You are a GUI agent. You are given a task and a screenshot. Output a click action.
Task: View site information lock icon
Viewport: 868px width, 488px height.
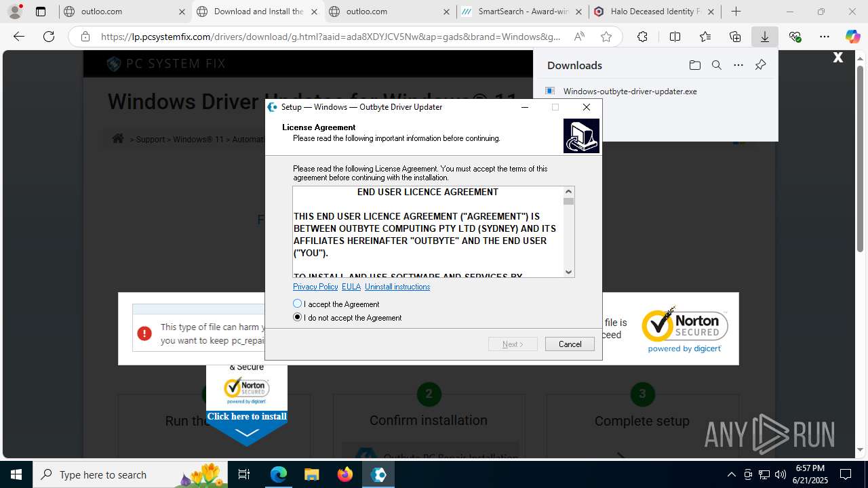coord(85,37)
